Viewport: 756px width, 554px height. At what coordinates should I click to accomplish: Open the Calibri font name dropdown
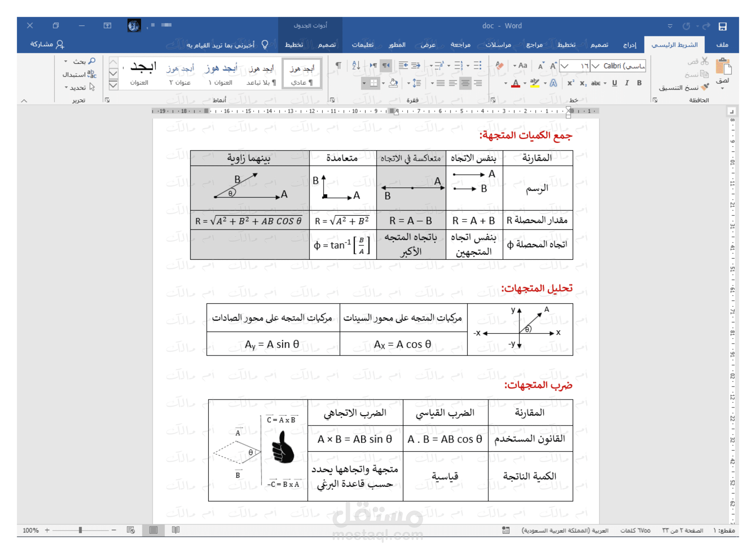pyautogui.click(x=595, y=66)
